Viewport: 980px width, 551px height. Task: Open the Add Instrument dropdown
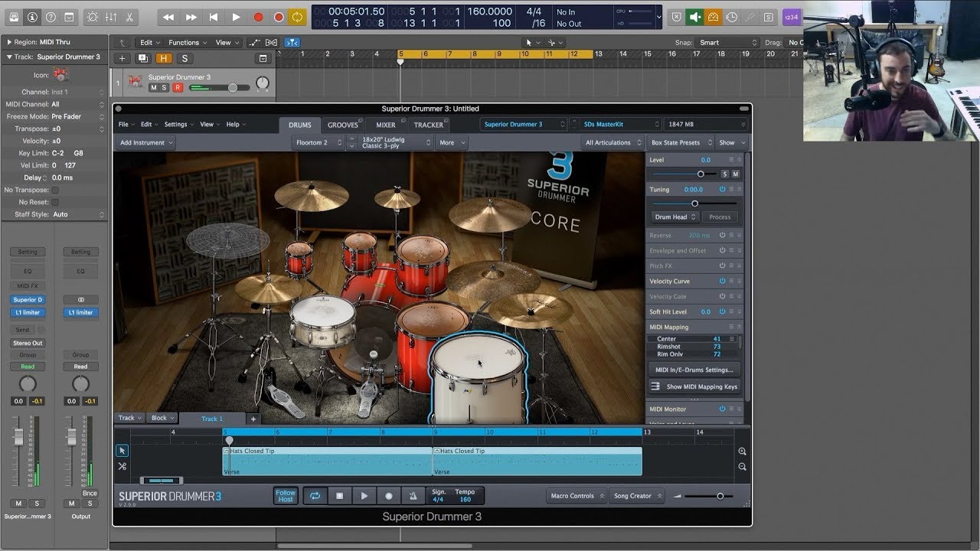click(x=146, y=142)
